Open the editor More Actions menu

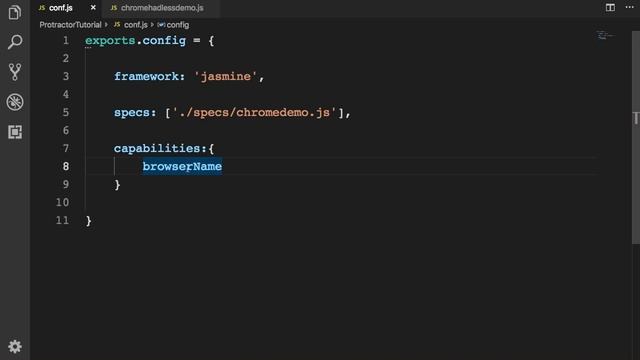(x=630, y=7)
